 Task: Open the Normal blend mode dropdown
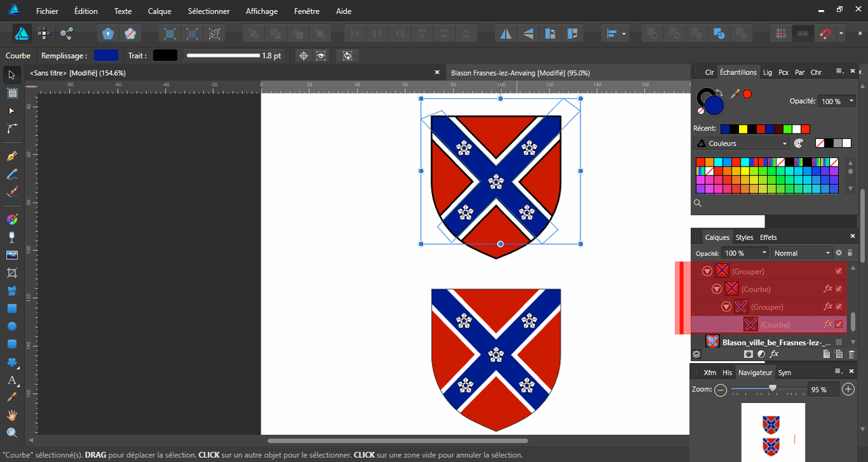[802, 253]
